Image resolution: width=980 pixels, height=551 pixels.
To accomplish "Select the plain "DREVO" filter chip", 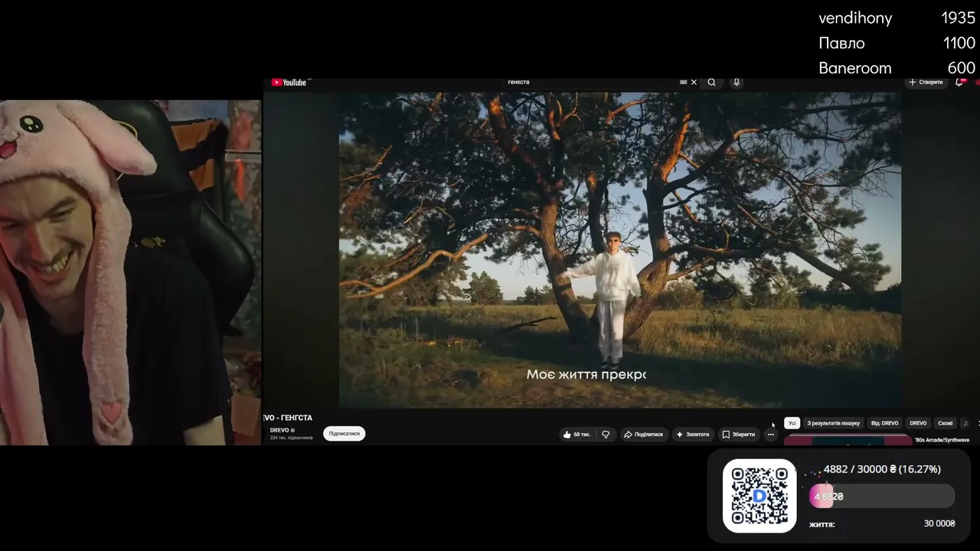I will pyautogui.click(x=918, y=423).
